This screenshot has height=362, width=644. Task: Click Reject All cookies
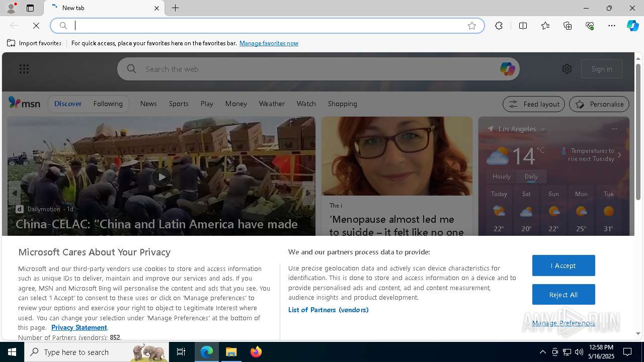pyautogui.click(x=563, y=295)
